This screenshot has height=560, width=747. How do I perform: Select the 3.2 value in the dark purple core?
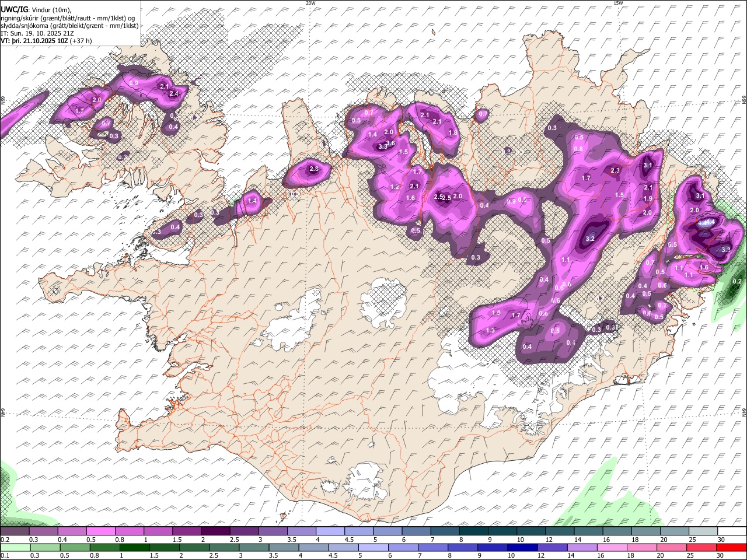[590, 239]
